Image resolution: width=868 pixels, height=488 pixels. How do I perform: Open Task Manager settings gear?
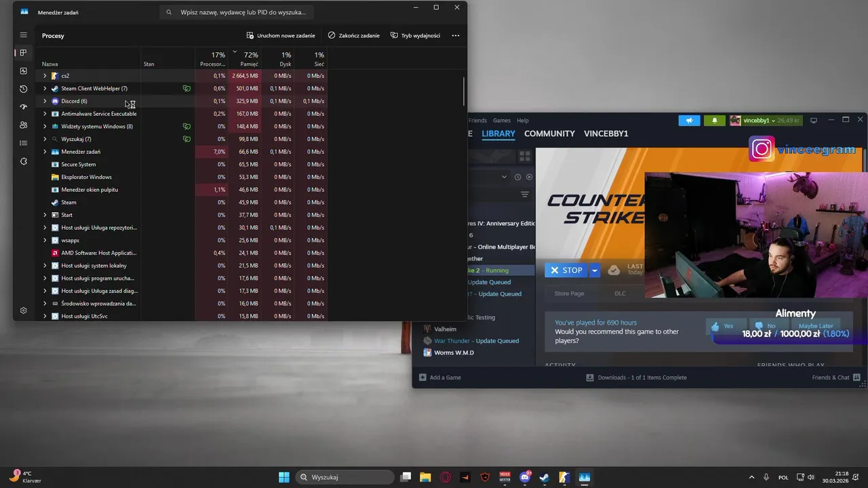pyautogui.click(x=23, y=310)
